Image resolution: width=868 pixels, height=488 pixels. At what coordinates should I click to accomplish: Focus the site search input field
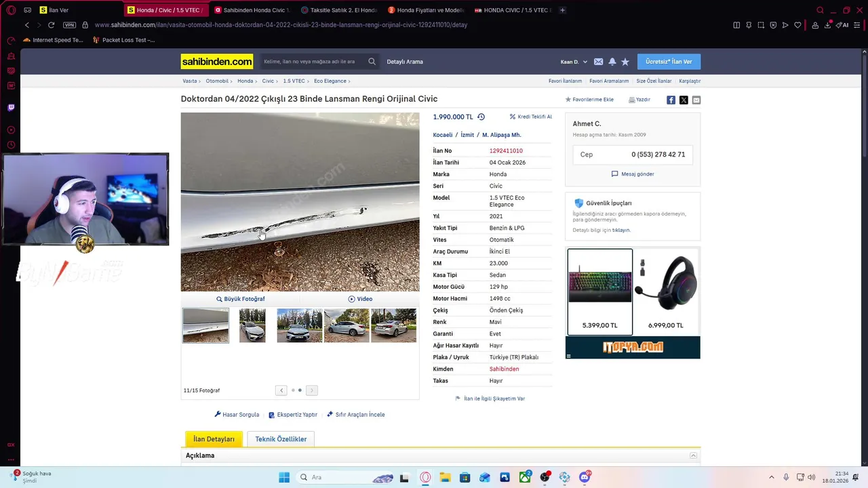(x=313, y=62)
